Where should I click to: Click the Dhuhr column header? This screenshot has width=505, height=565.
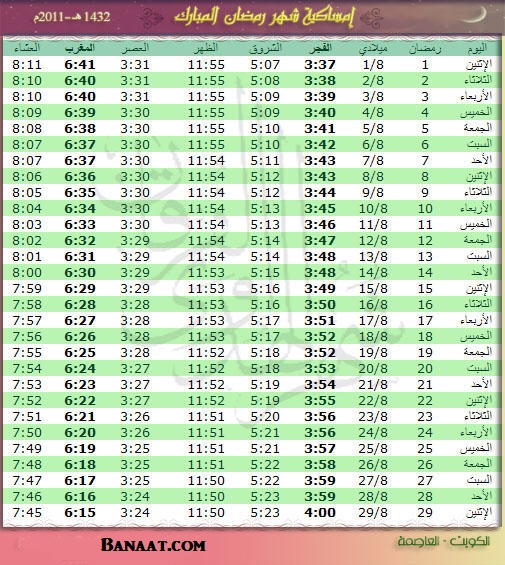click(206, 48)
